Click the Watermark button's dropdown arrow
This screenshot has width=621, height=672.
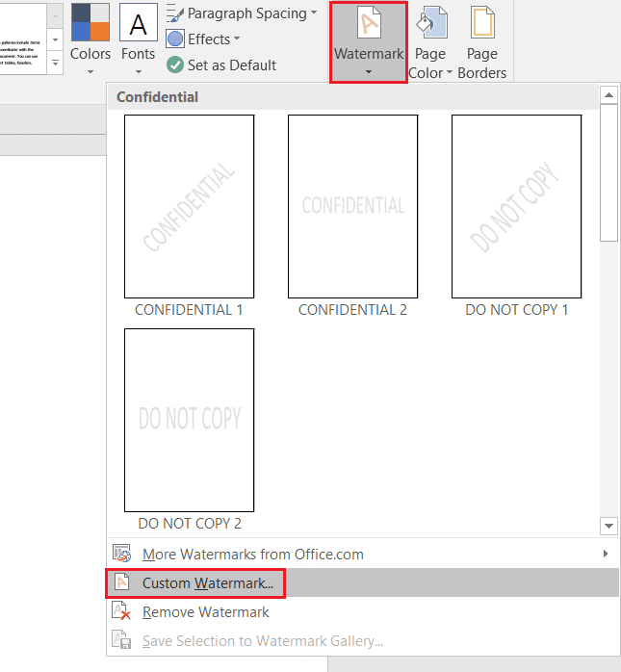click(369, 71)
